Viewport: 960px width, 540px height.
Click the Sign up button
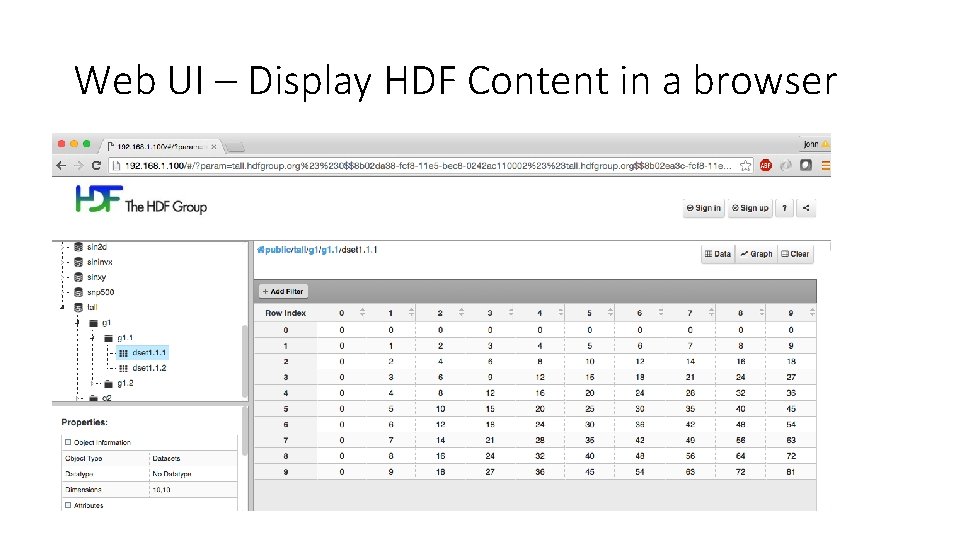[x=750, y=208]
